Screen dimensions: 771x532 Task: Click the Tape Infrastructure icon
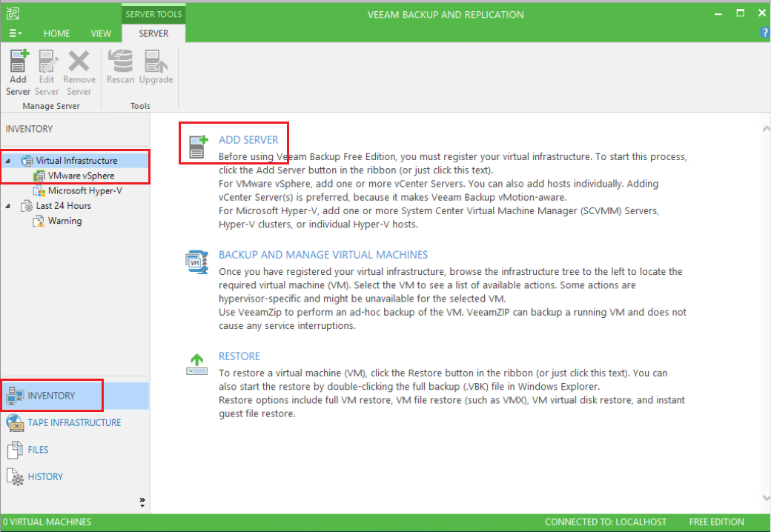pos(15,422)
